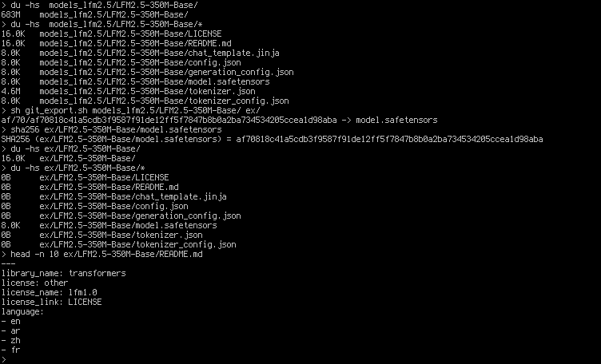
Task: Click the 'language:' line in README output
Action: coord(22,311)
